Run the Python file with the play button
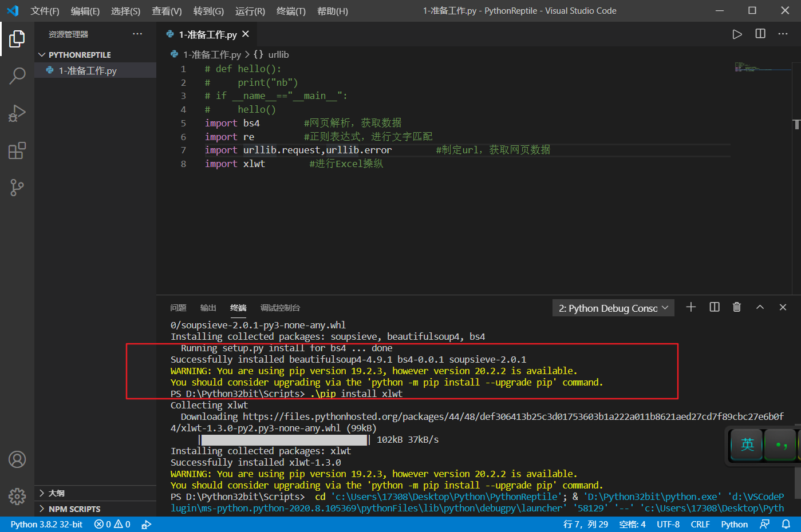 [737, 34]
